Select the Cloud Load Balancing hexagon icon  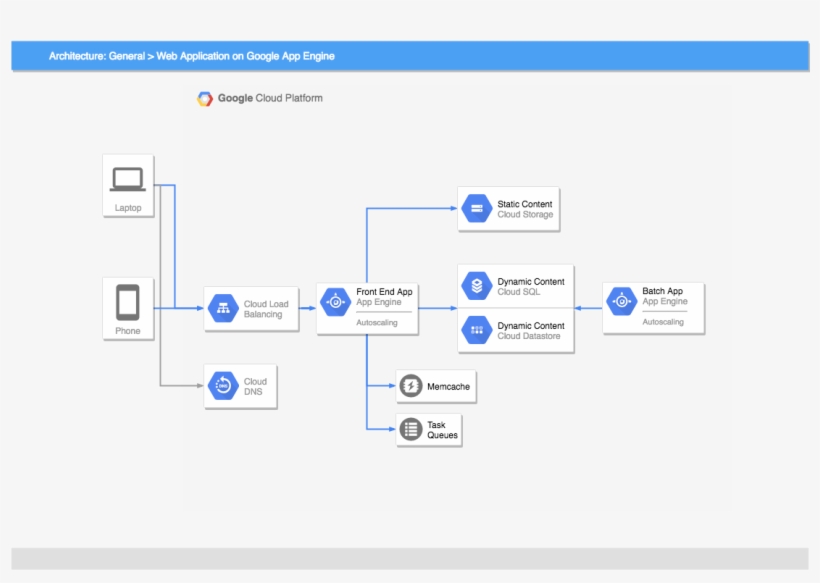click(x=222, y=306)
